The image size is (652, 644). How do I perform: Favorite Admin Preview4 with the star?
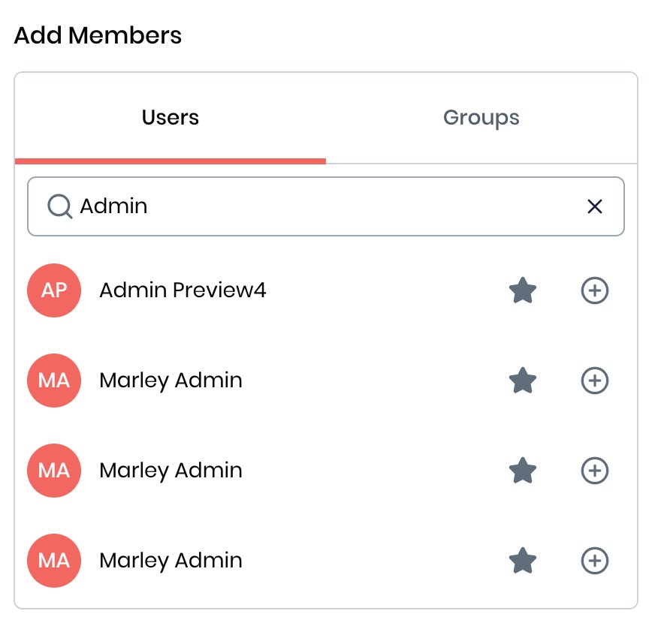pos(522,290)
